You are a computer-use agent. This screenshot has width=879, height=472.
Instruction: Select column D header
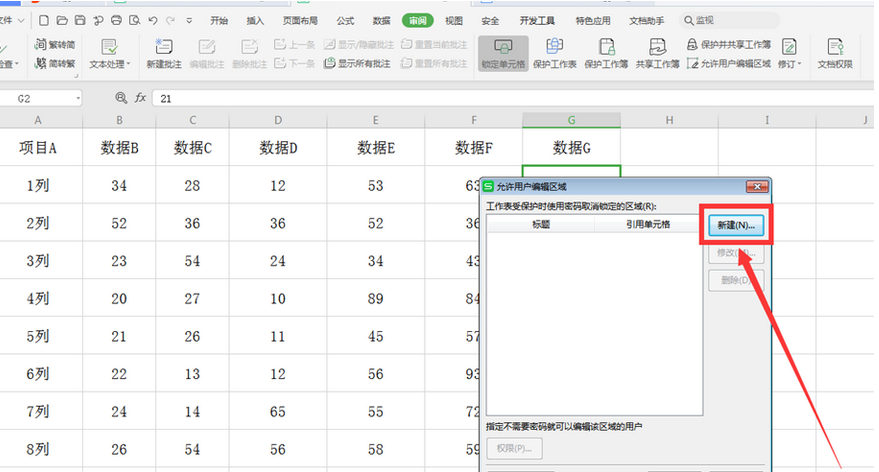pyautogui.click(x=278, y=120)
